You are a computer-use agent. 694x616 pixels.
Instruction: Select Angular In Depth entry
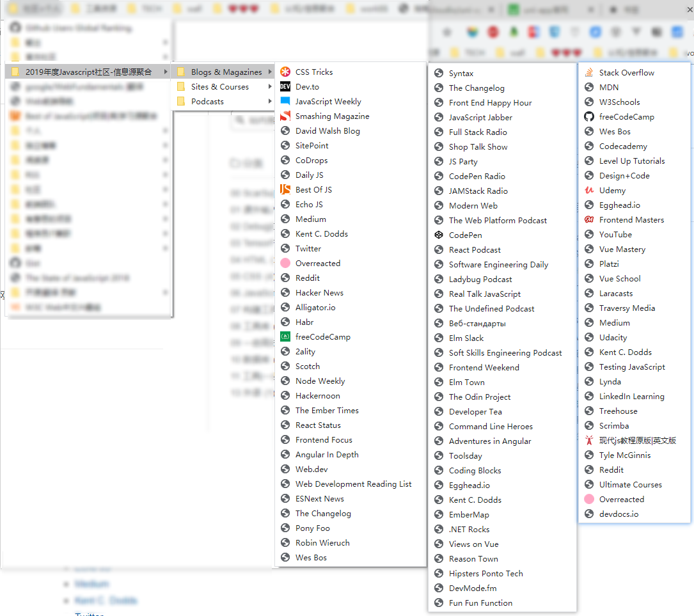[351, 454]
